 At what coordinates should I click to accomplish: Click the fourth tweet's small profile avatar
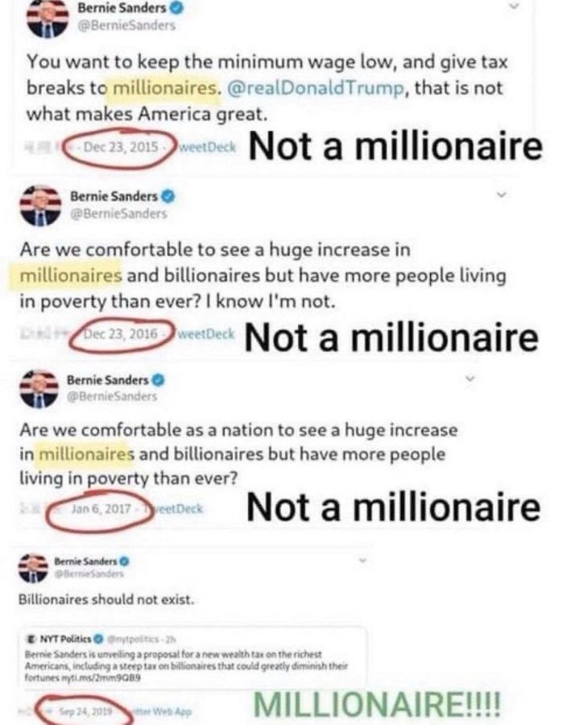(x=33, y=568)
